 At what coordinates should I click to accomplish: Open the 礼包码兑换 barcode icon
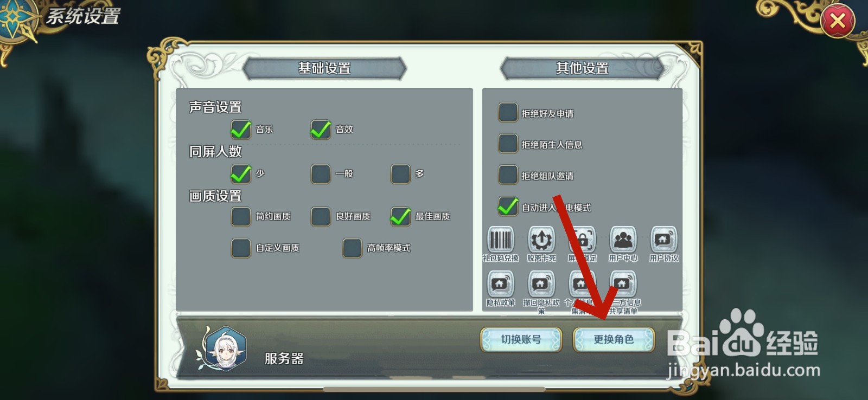[x=500, y=240]
